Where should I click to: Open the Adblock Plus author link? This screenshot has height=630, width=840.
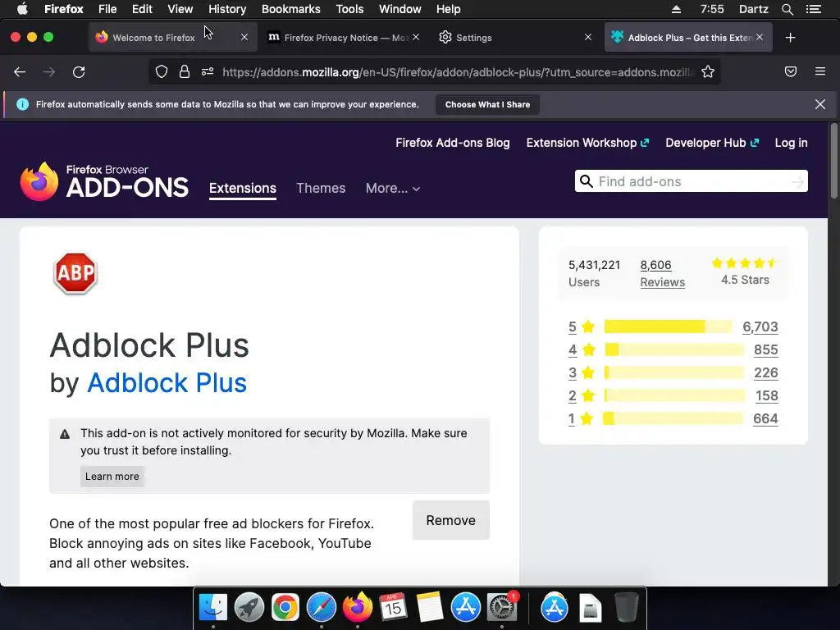[x=167, y=382]
